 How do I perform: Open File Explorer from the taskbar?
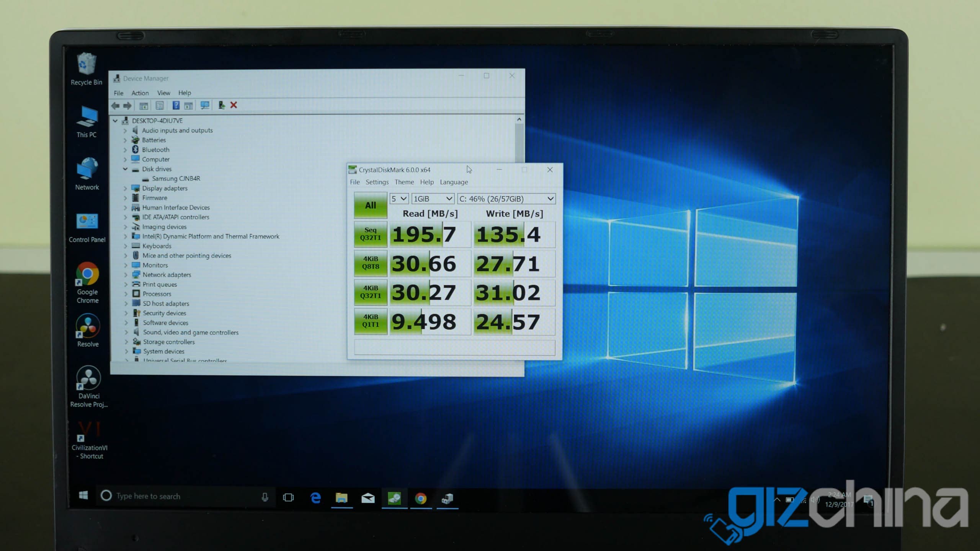coord(341,498)
